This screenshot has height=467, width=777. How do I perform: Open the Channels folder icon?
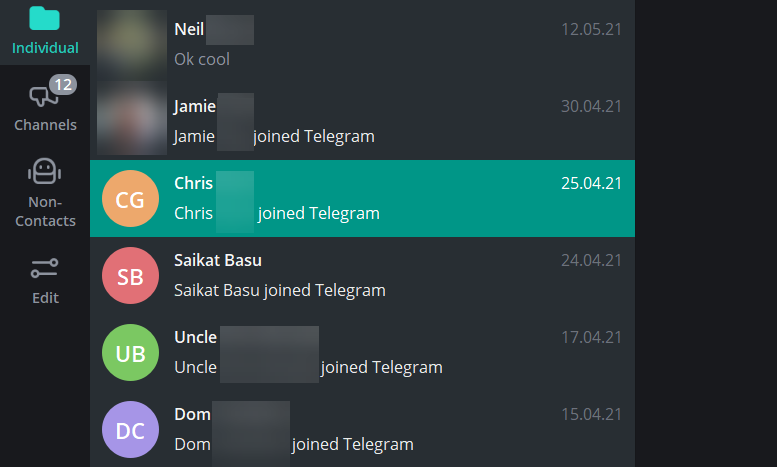click(x=40, y=97)
